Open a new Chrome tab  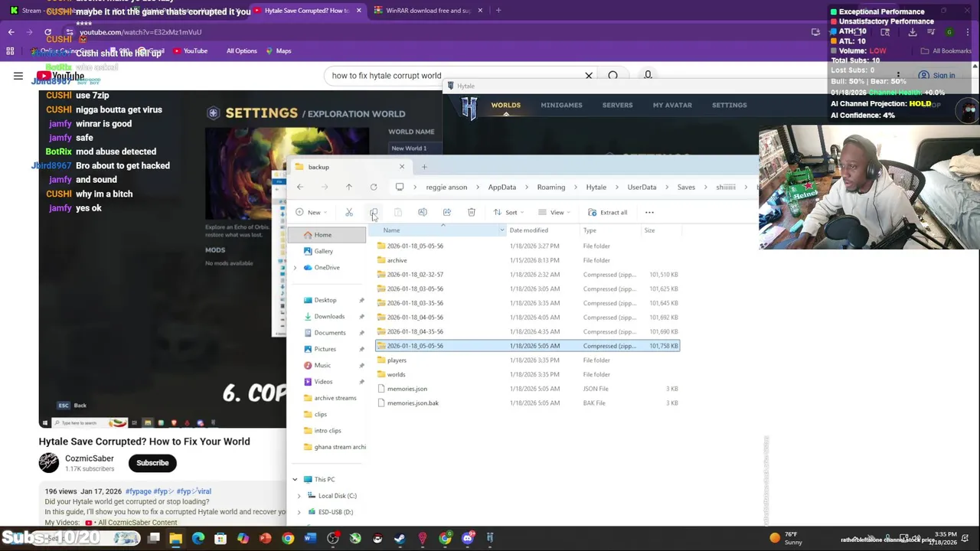498,11
